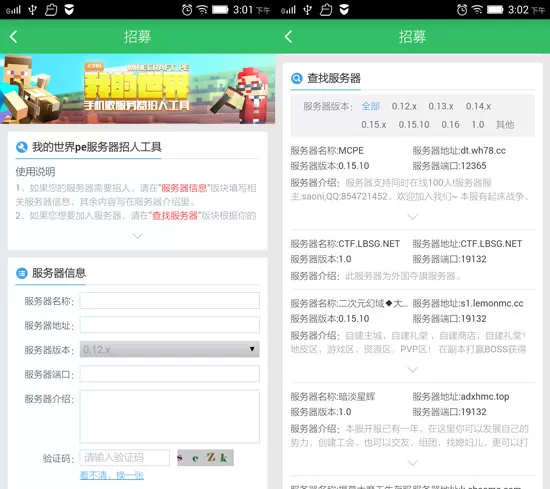Click the Minecraft PE recruitment banner

[138, 89]
